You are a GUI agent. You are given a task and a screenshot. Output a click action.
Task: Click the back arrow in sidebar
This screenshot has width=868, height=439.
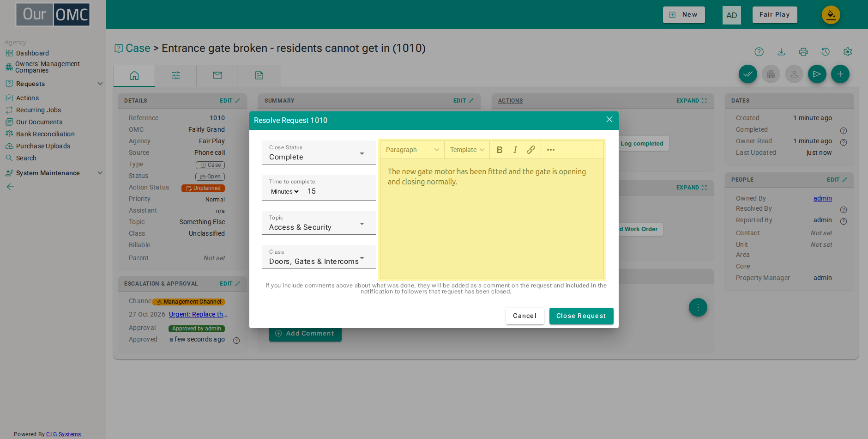click(x=10, y=187)
